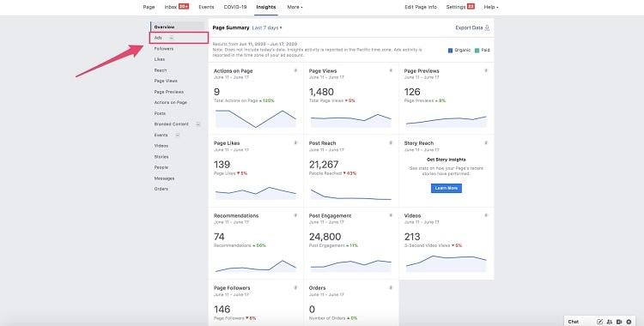644x326 pixels.
Task: Select Stories in sidebar
Action: [x=161, y=156]
